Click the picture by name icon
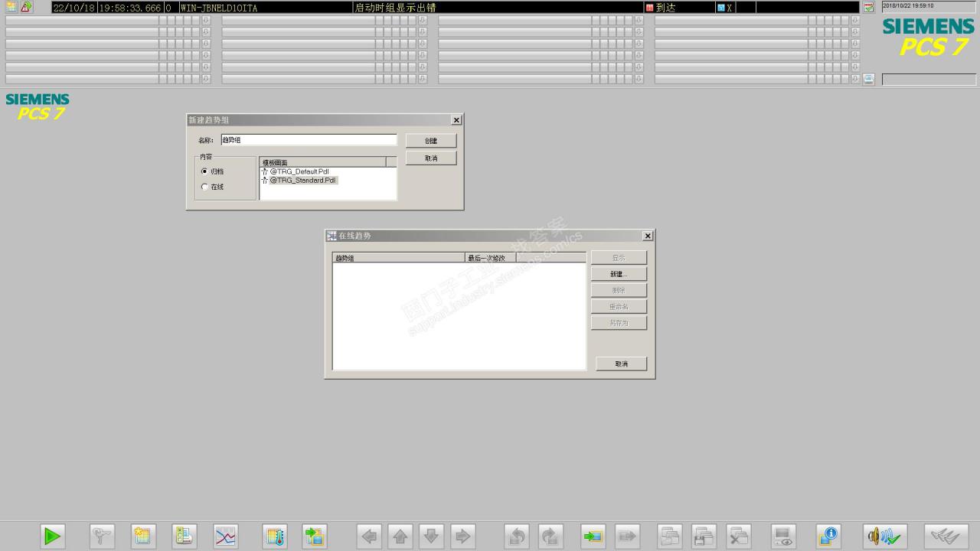This screenshot has width=980, height=551. [x=142, y=536]
